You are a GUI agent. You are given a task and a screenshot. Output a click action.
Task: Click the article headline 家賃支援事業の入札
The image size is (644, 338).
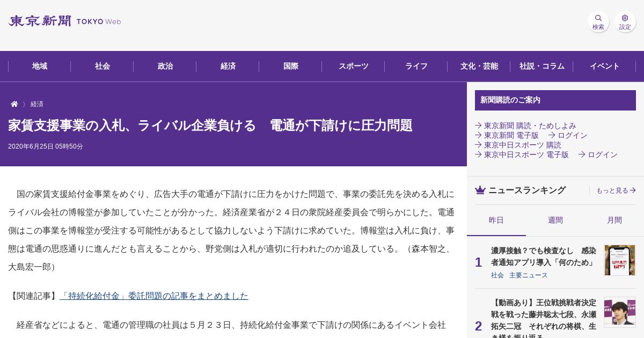click(x=210, y=126)
